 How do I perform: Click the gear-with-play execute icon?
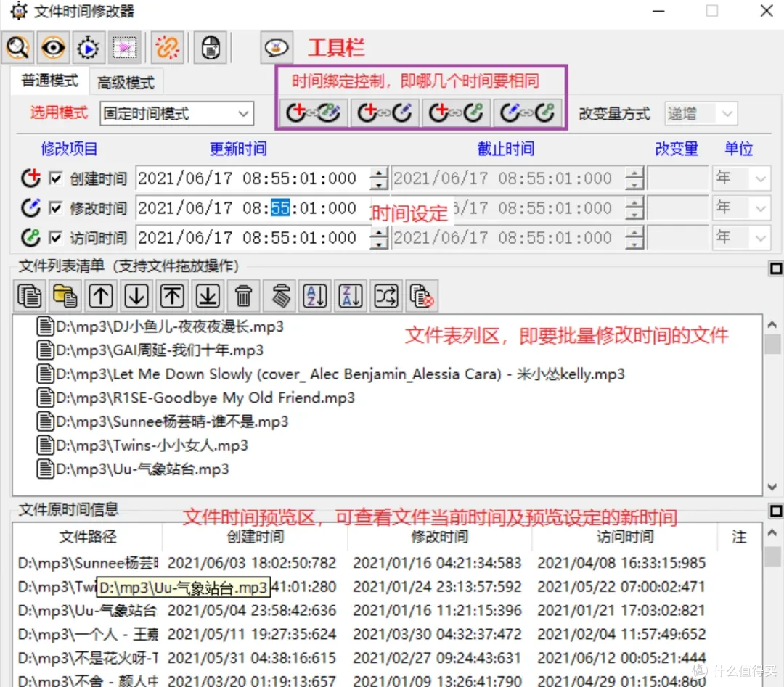point(89,47)
